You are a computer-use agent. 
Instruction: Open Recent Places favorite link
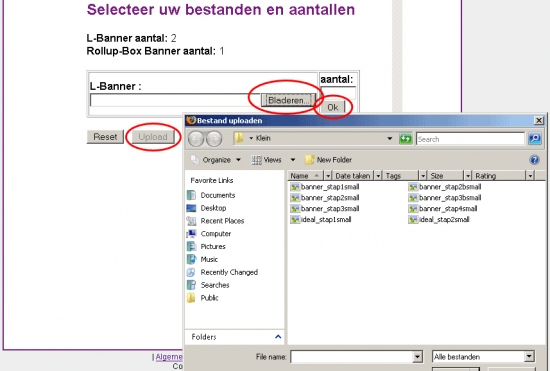click(216, 221)
